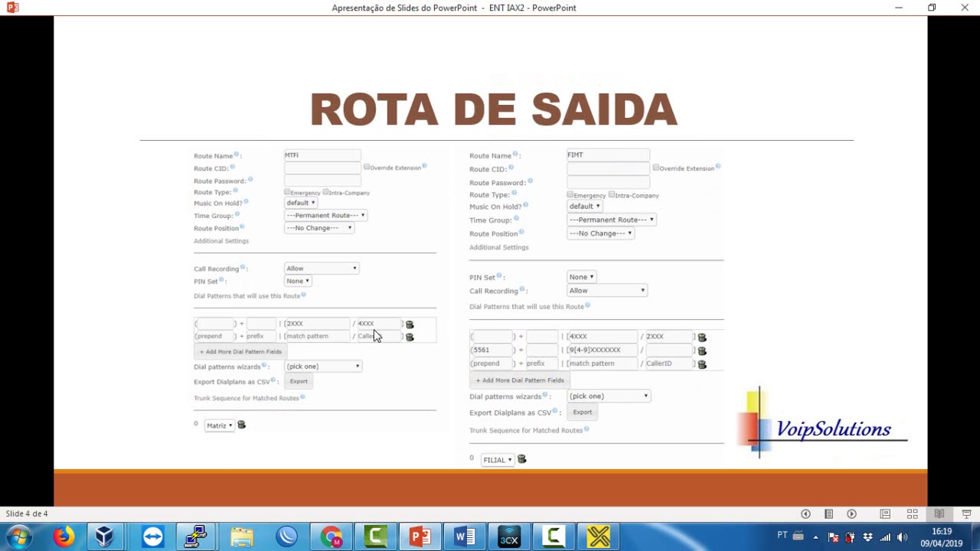
Task: Open Dial patterns wizards dropdown in MTFi route
Action: point(322,367)
